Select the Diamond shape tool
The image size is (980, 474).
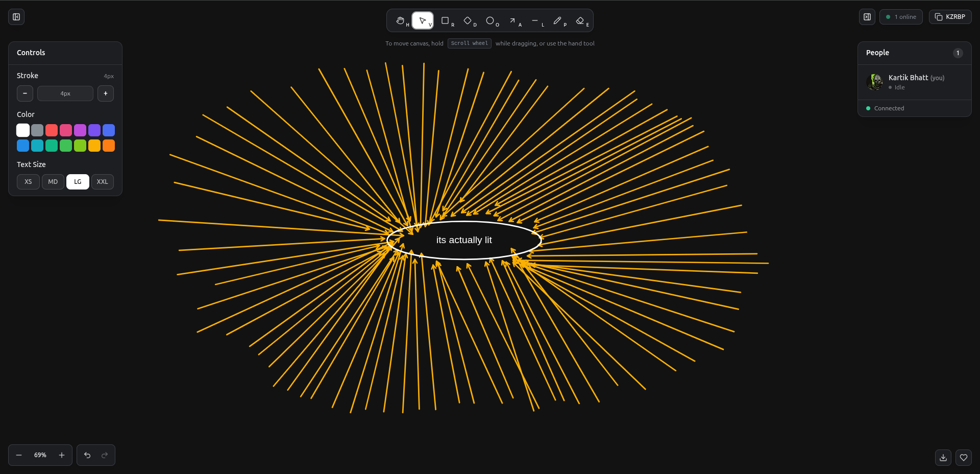pos(468,21)
